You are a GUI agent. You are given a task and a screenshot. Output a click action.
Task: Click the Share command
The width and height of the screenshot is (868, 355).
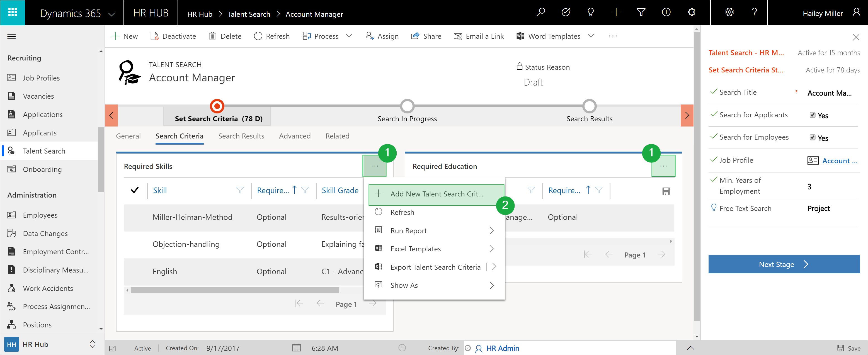[426, 36]
